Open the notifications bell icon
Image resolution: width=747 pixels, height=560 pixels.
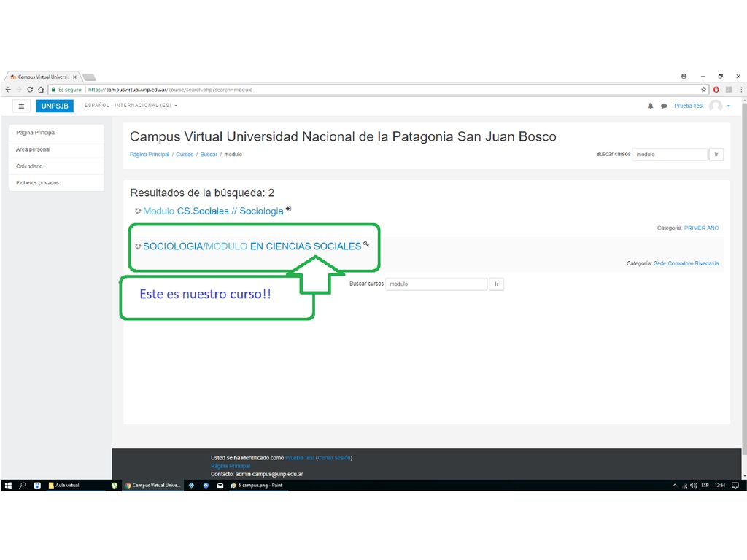click(x=650, y=106)
